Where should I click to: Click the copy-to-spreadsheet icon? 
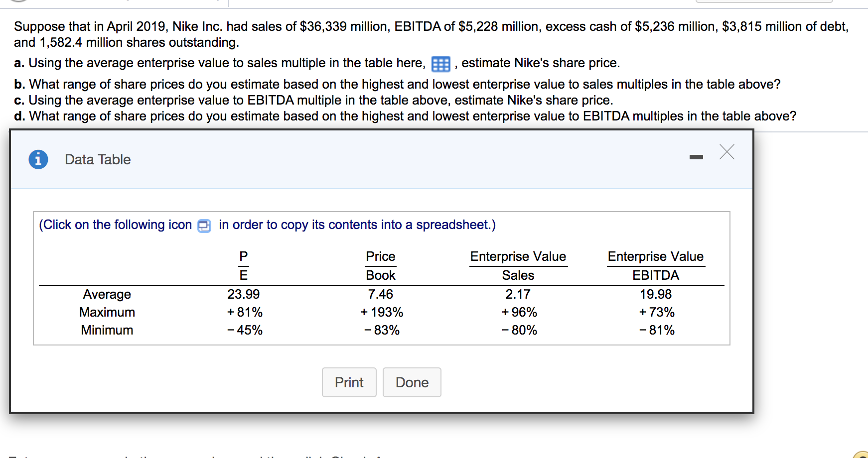(x=204, y=226)
